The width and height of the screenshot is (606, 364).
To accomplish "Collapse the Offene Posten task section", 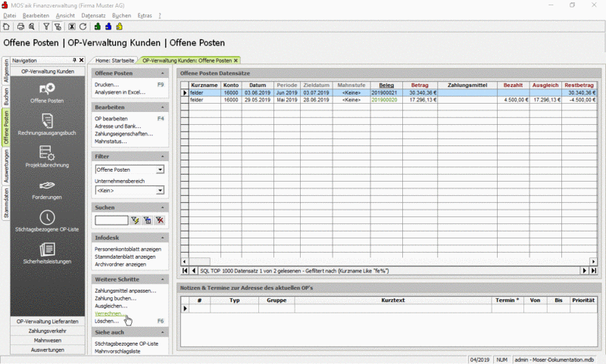I will [162, 73].
